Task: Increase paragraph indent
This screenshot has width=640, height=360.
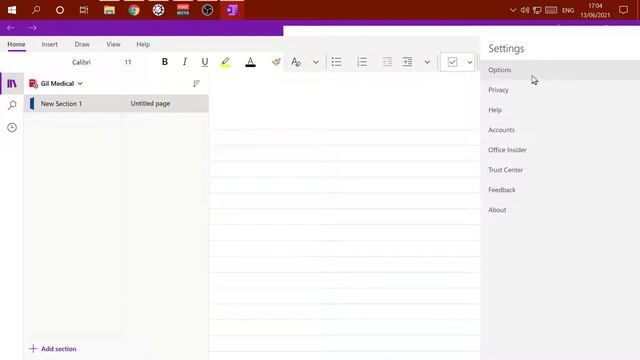Action: 407,62
